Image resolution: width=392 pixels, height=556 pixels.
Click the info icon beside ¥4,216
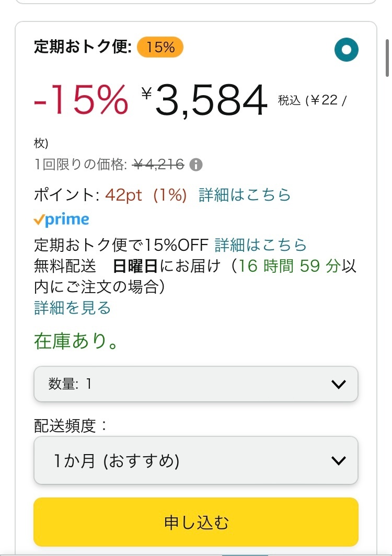[196, 165]
